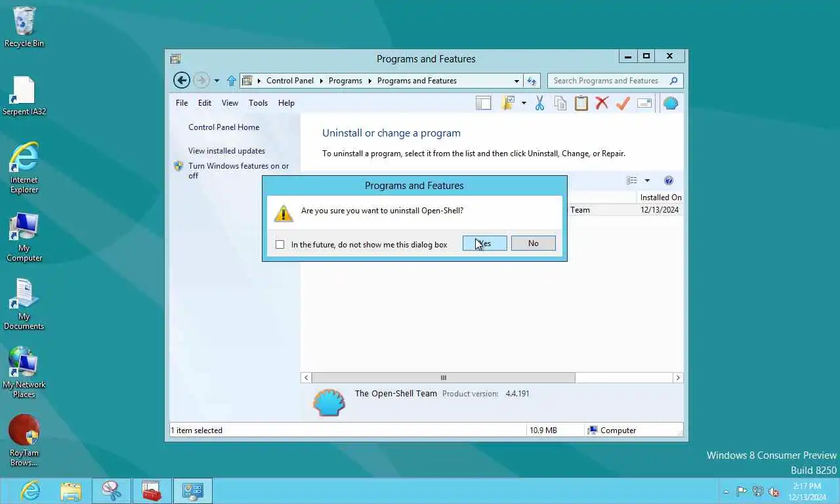Click Programs breadcrumb in address bar

coord(345,81)
